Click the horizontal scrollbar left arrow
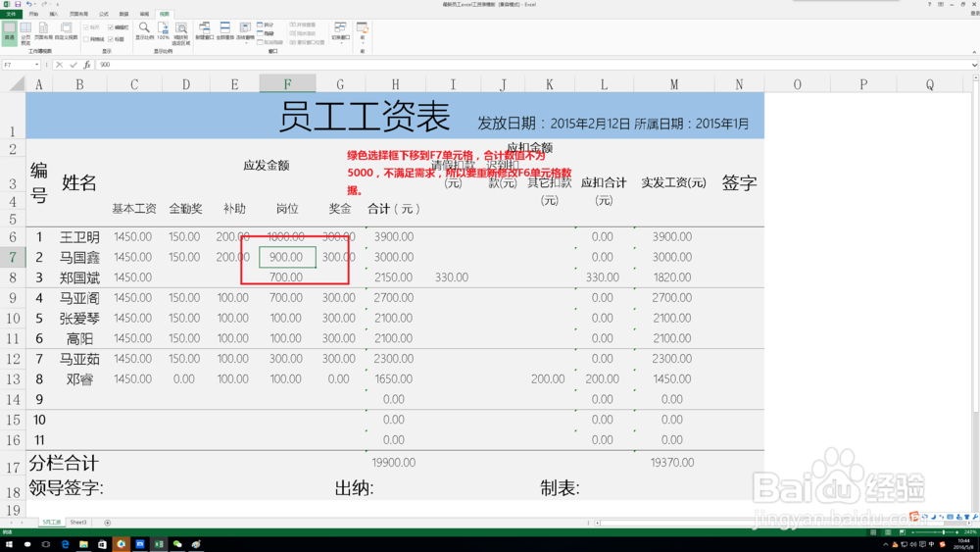The height and width of the screenshot is (552, 980). pyautogui.click(x=598, y=523)
